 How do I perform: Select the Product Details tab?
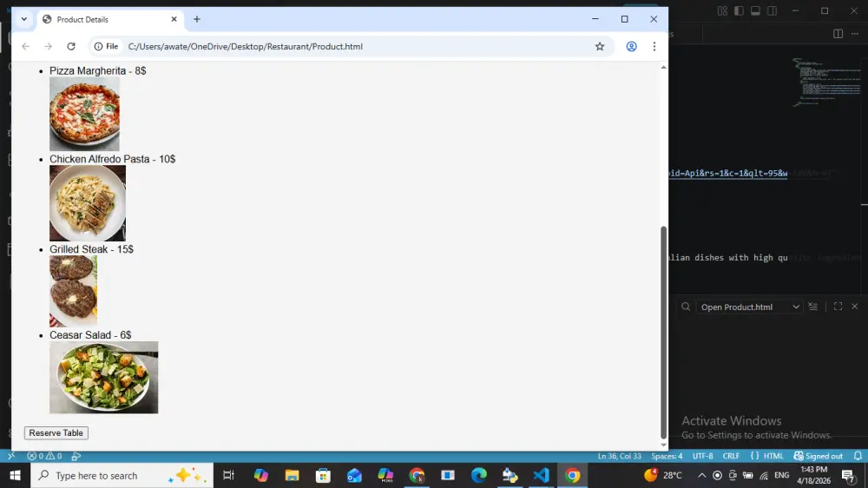tap(109, 19)
